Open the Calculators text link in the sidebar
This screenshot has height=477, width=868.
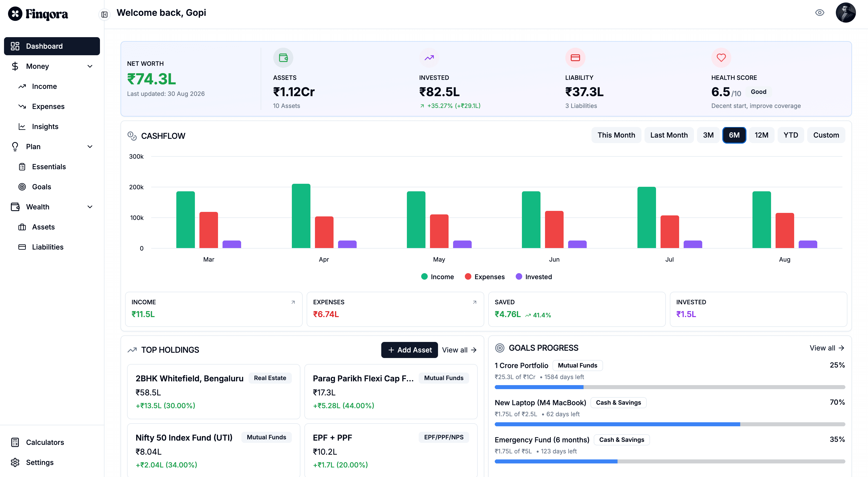point(45,442)
